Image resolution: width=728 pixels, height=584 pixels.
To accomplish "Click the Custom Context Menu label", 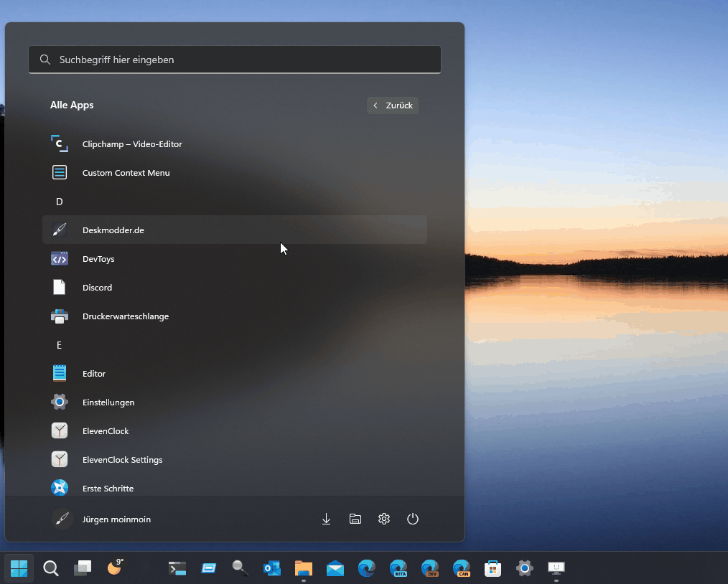I will coord(126,173).
